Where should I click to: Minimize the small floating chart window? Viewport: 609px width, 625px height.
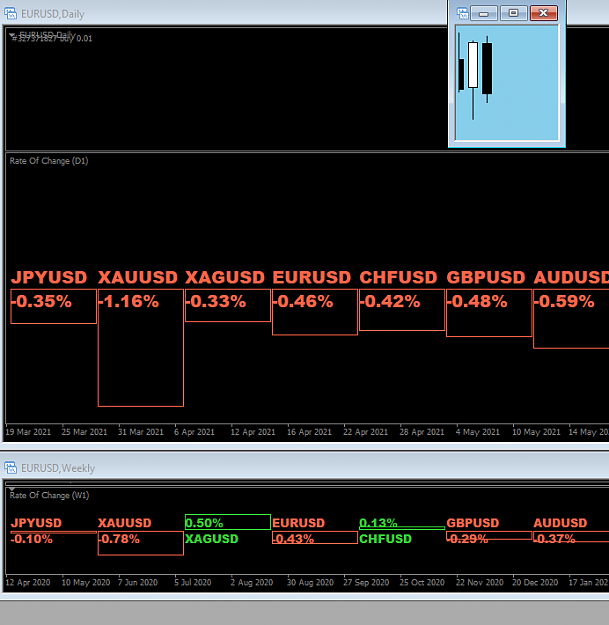484,13
